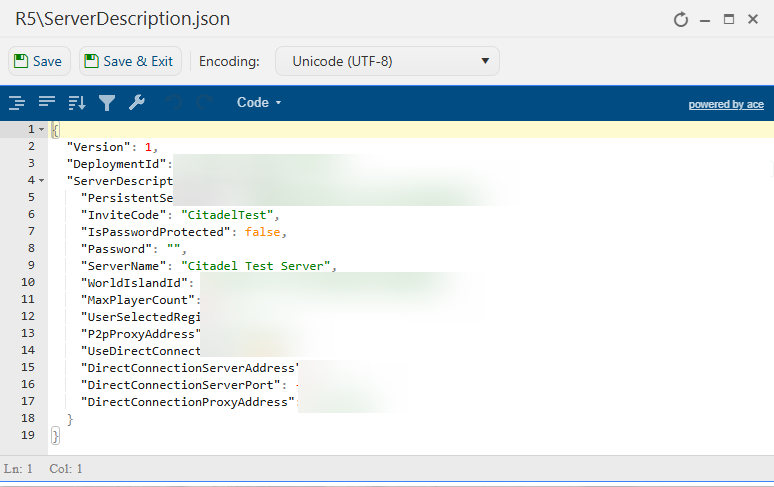Open the Encoding Unicode (UTF-8) dropdown

387,61
